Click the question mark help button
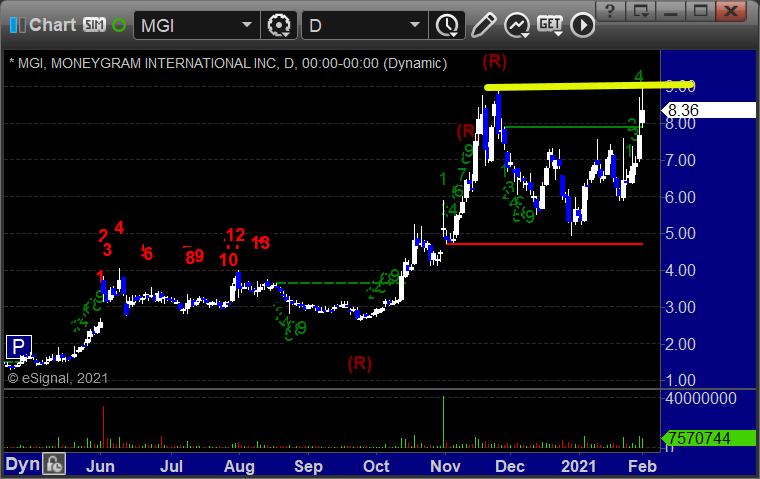This screenshot has height=479, width=760. (610, 11)
